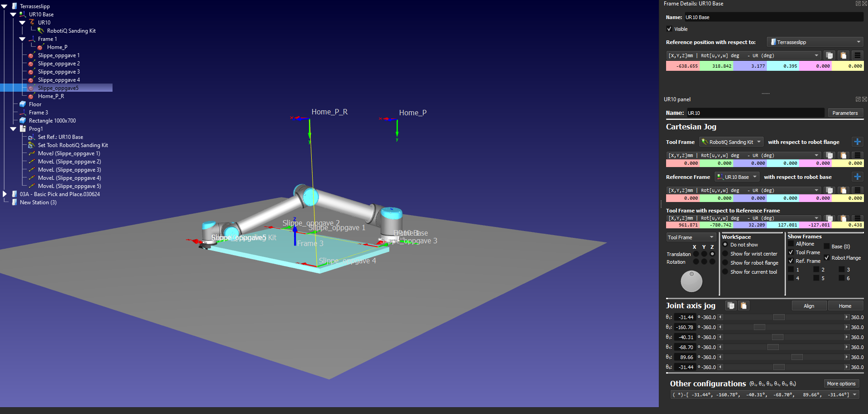Select Slippe_oppgave 3 in the tree
Viewport: 868px width, 414px height.
tap(59, 72)
